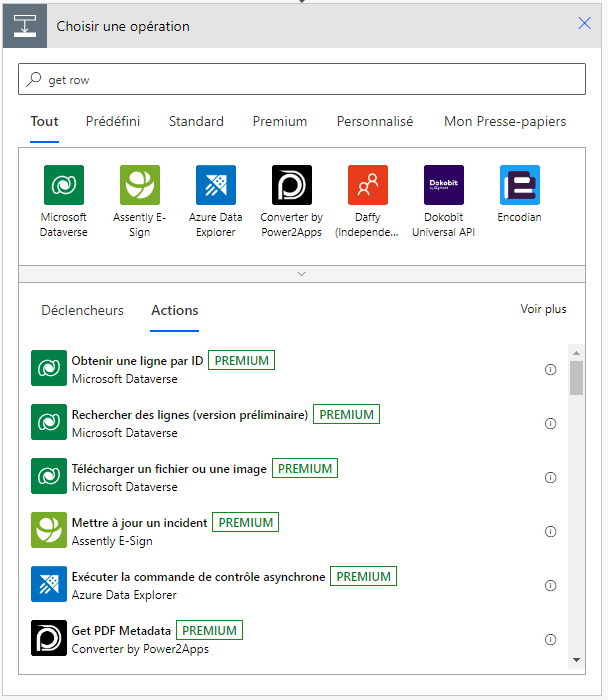Click the Dataverse icon beside Rechercher des lignes
This screenshot has width=608, height=700.
point(49,422)
